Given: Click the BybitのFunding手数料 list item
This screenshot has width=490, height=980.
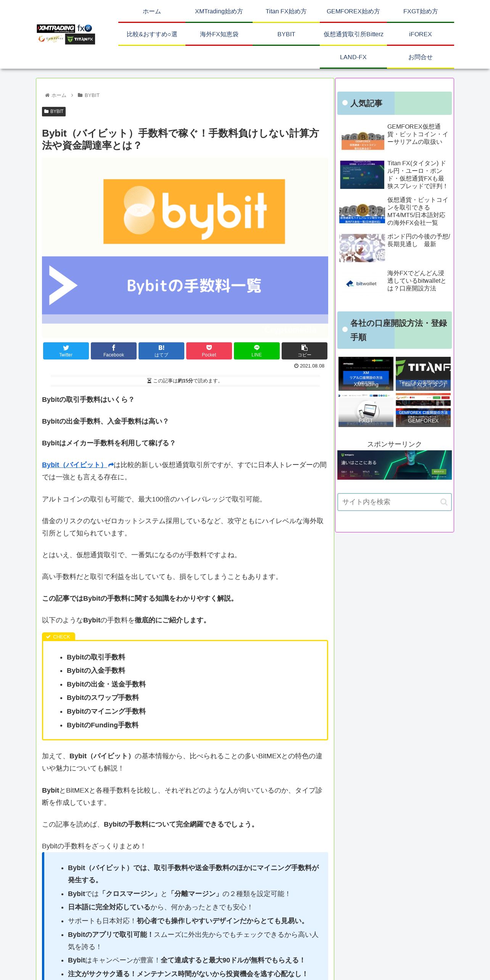Looking at the screenshot, I should (103, 725).
